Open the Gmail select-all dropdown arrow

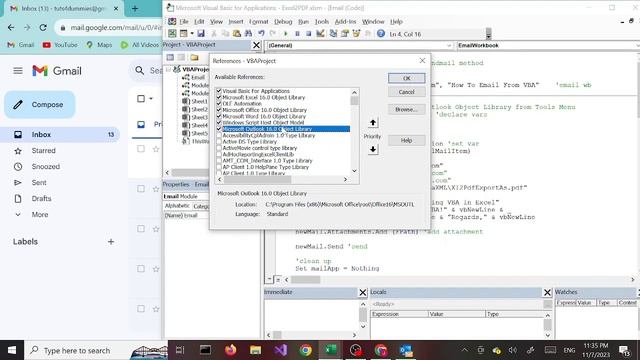pyautogui.click(x=151, y=98)
